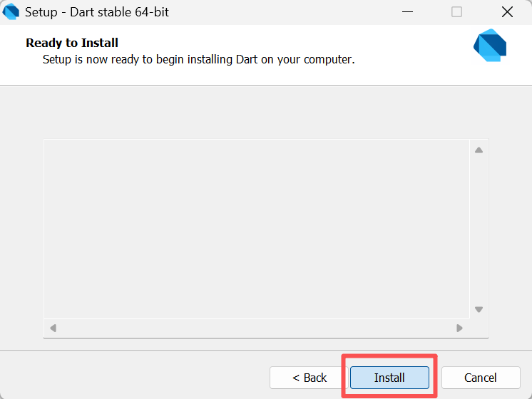Minimize the Setup window
This screenshot has width=532, height=399.
pyautogui.click(x=407, y=12)
